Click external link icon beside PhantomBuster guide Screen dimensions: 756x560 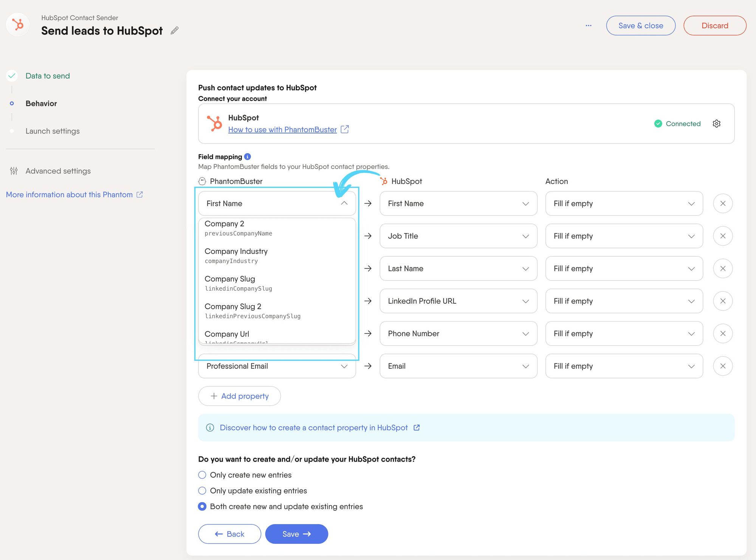[x=344, y=129]
